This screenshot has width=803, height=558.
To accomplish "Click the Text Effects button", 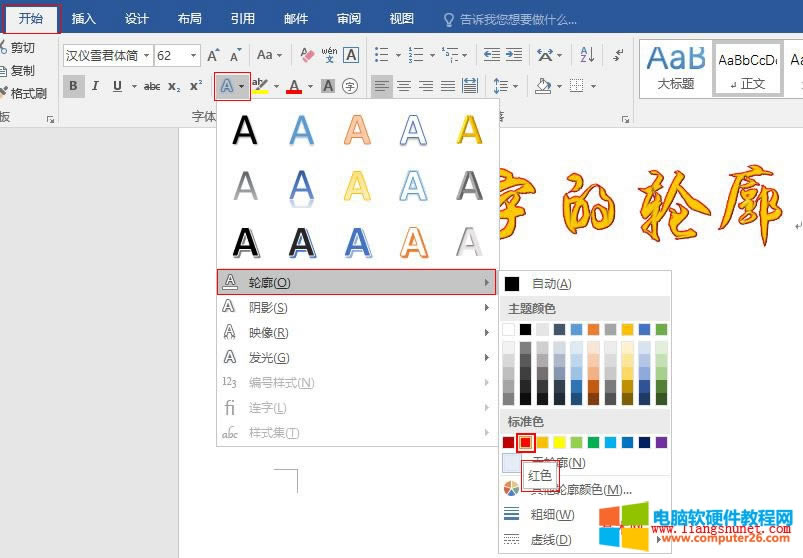I will coord(227,87).
